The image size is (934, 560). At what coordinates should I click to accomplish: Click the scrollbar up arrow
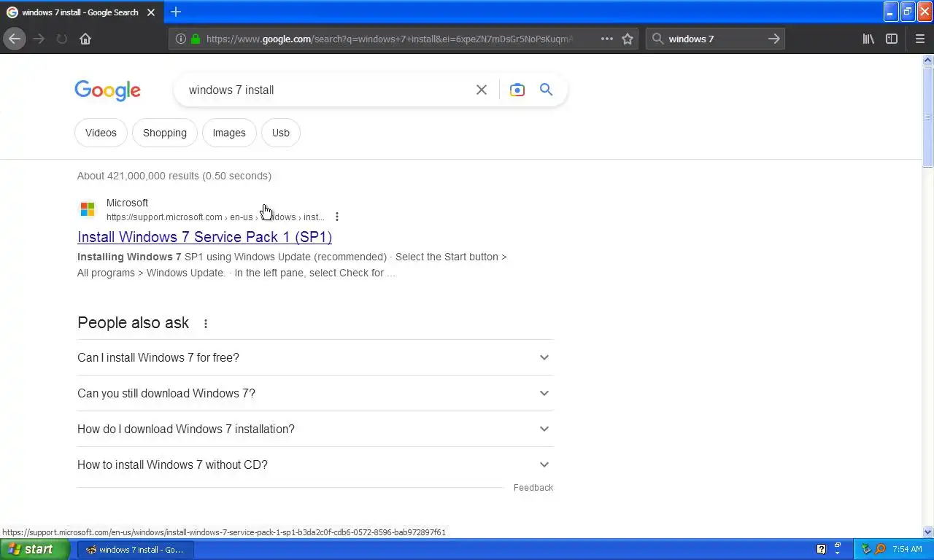(928, 61)
